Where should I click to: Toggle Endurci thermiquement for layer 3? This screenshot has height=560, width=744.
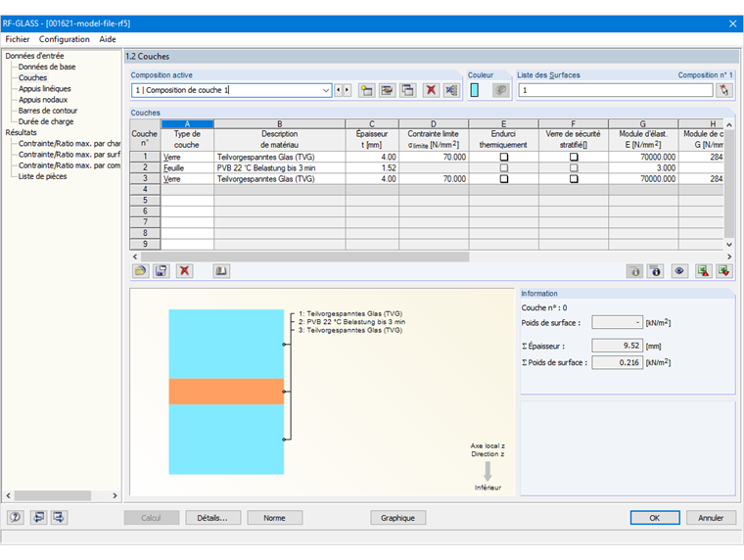[504, 179]
